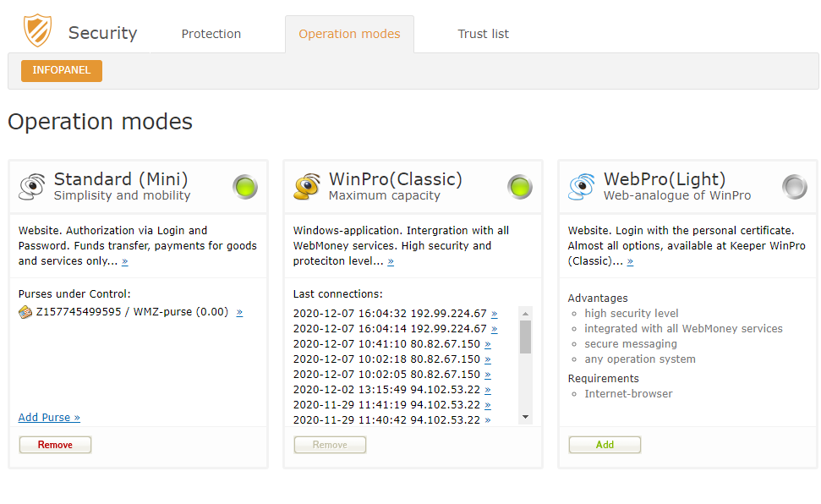This screenshot has height=504, width=821.
Task: Click the 'WebPro(Light)' card title
Action: (665, 179)
